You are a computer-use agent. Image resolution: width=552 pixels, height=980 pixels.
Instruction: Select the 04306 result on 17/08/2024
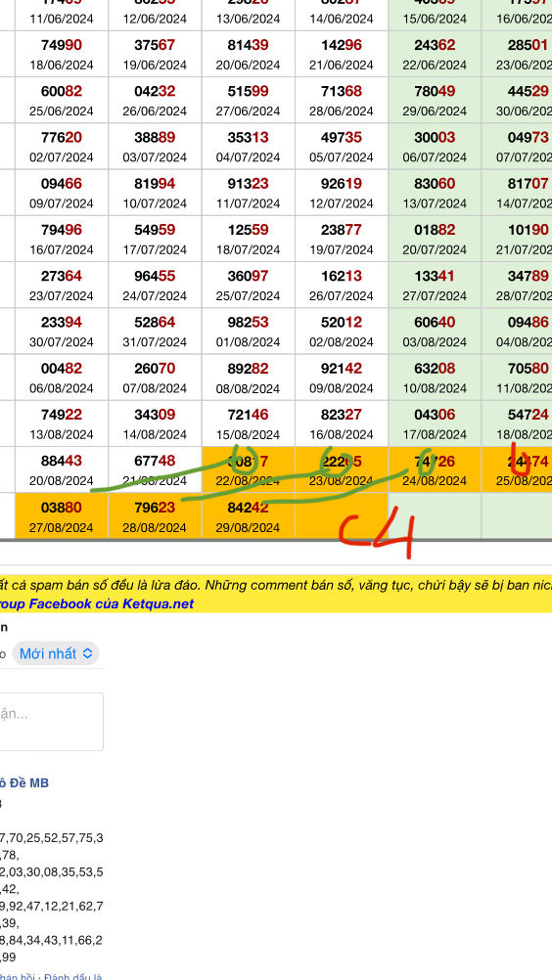tap(435, 423)
